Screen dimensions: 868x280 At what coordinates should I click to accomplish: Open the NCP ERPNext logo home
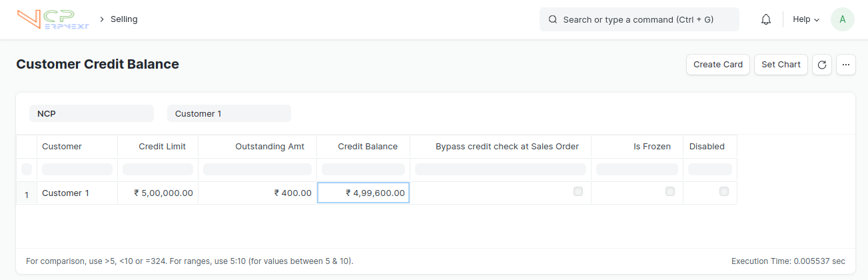(53, 19)
